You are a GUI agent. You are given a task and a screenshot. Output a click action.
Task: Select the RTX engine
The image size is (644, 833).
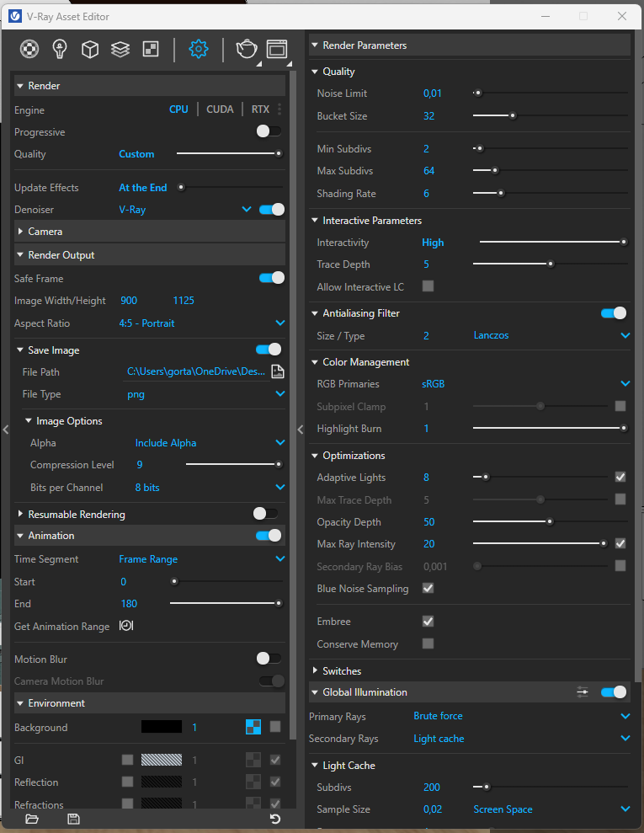point(260,109)
